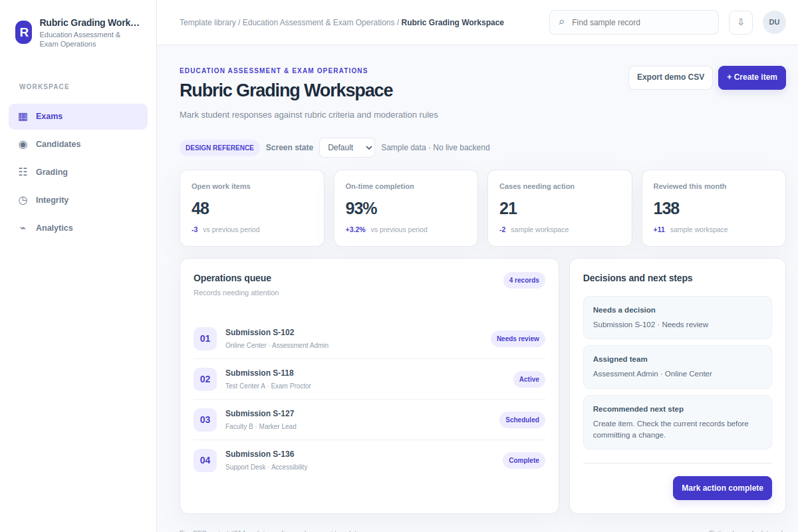798x532 pixels.
Task: Click the Active status pill
Action: point(529,379)
